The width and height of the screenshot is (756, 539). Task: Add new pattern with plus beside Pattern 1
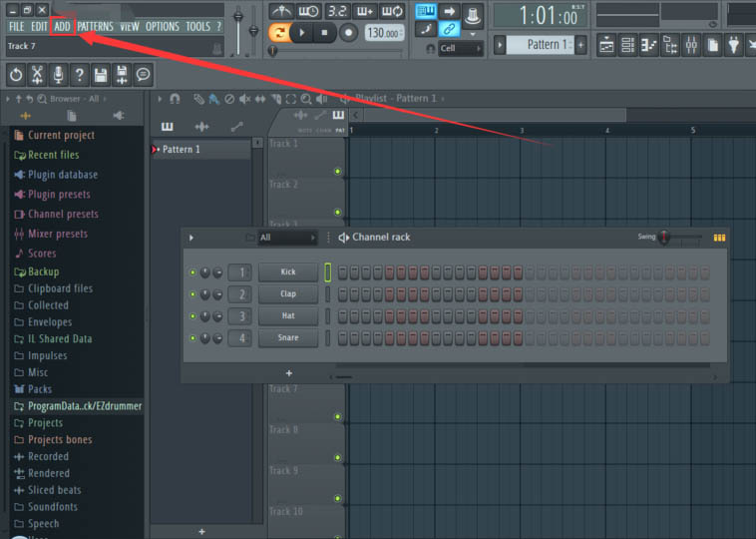(581, 45)
